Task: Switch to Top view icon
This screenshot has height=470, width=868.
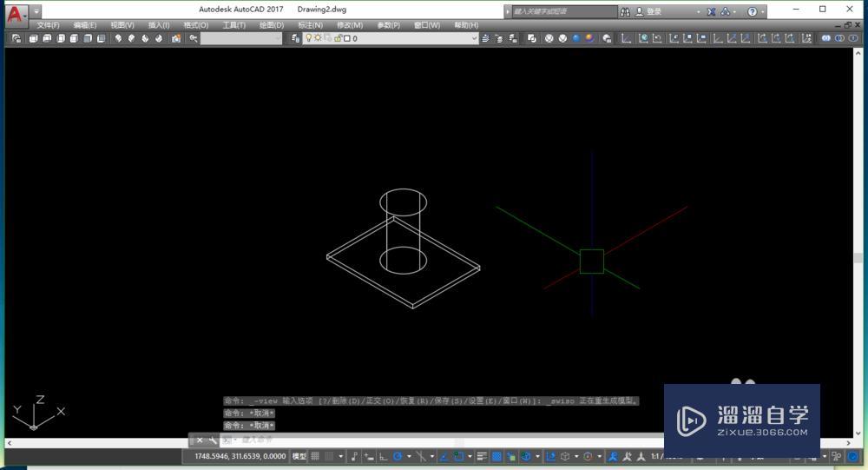Action: [x=33, y=38]
